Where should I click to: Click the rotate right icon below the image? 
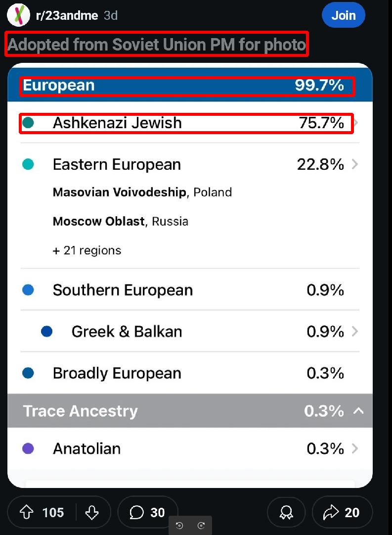click(x=201, y=526)
